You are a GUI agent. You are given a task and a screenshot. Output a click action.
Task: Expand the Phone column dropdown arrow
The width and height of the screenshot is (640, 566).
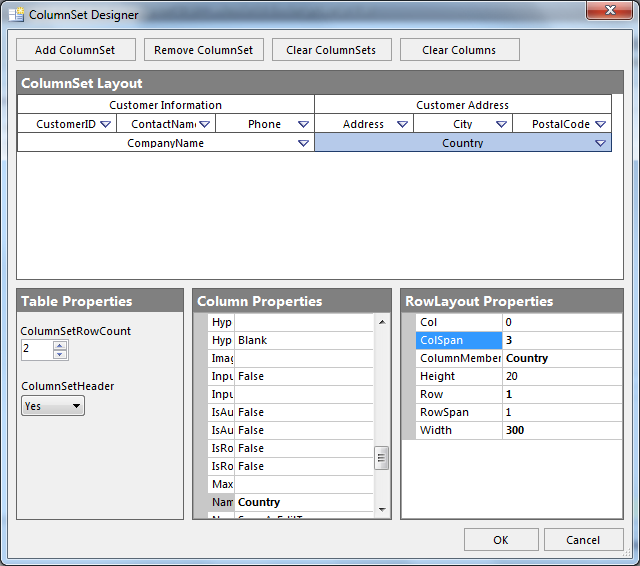point(303,125)
